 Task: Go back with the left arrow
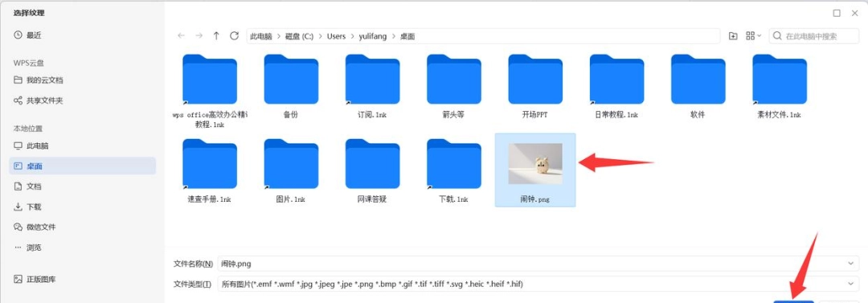click(x=181, y=36)
